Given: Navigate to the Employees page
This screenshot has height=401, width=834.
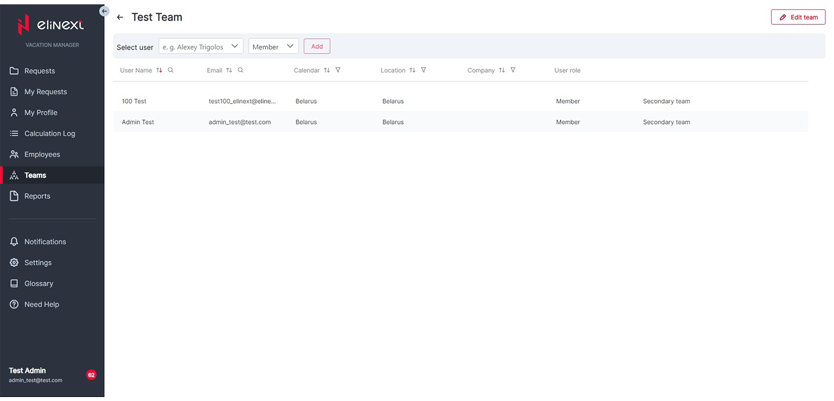Looking at the screenshot, I should point(42,154).
